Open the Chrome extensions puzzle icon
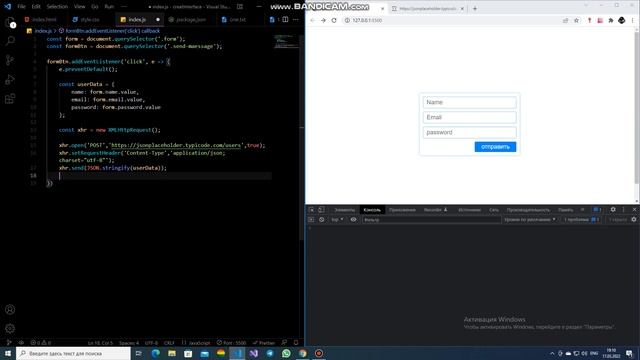The height and width of the screenshot is (360, 640). (611, 20)
